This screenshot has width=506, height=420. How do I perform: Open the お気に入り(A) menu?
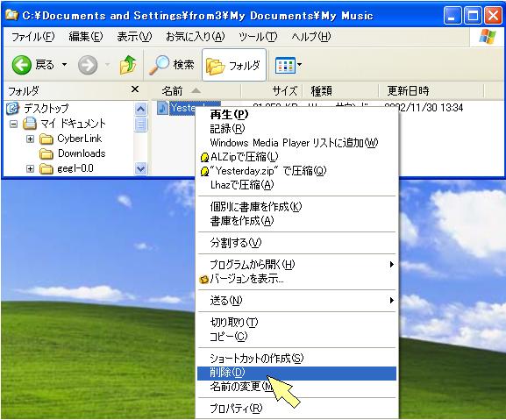click(x=195, y=37)
